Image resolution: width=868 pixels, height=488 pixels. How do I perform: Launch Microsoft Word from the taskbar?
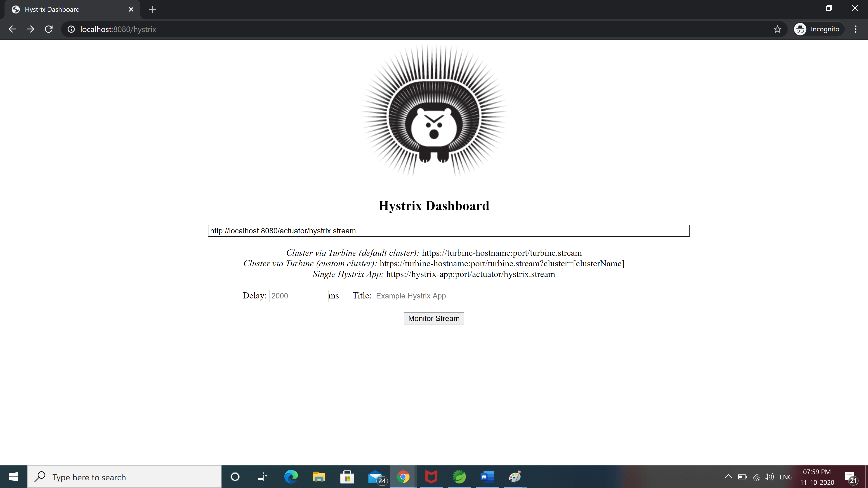coord(487,476)
